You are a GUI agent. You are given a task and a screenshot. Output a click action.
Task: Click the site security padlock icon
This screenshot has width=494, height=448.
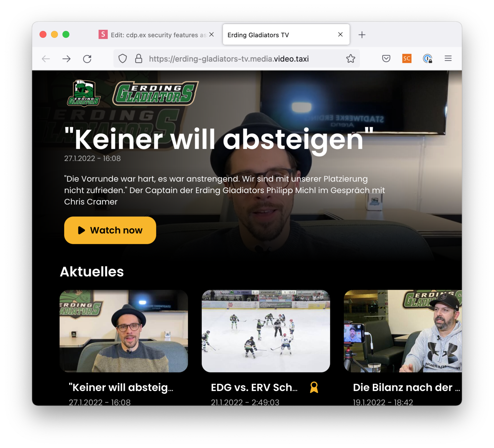(x=138, y=59)
